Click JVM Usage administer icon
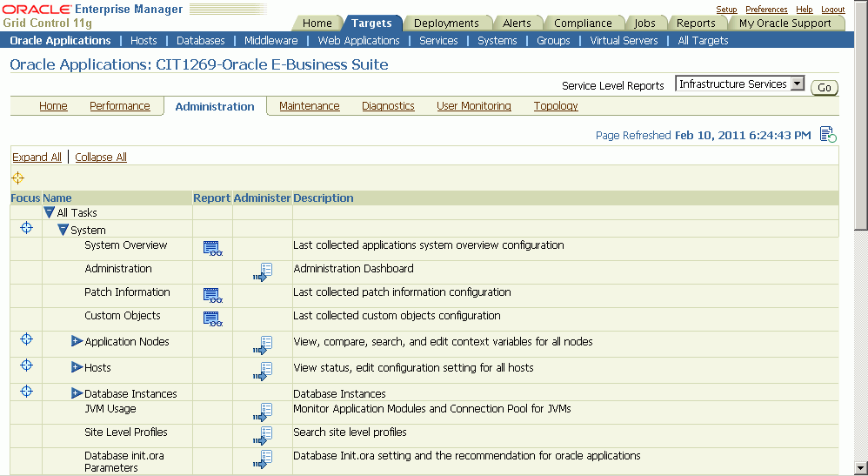This screenshot has width=868, height=476. click(x=263, y=412)
